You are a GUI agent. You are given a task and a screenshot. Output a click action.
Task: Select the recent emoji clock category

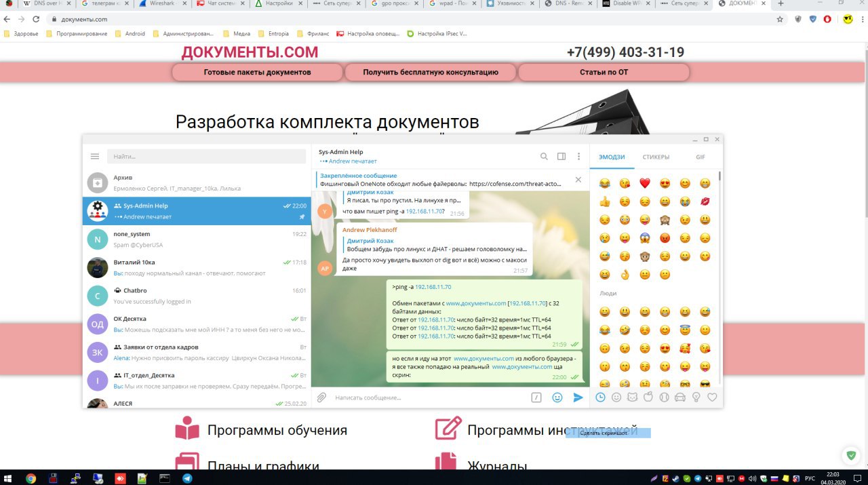pos(600,397)
